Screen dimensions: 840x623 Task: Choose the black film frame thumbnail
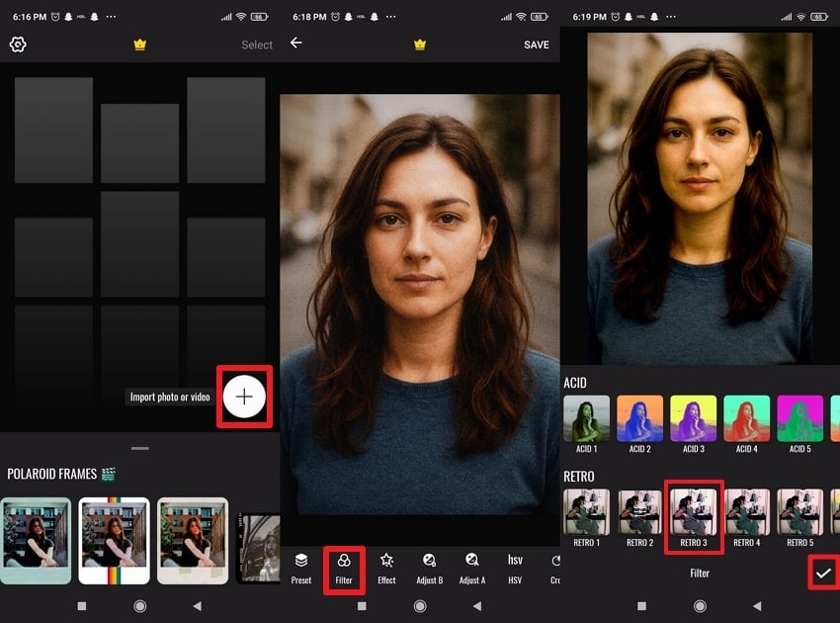[x=258, y=548]
